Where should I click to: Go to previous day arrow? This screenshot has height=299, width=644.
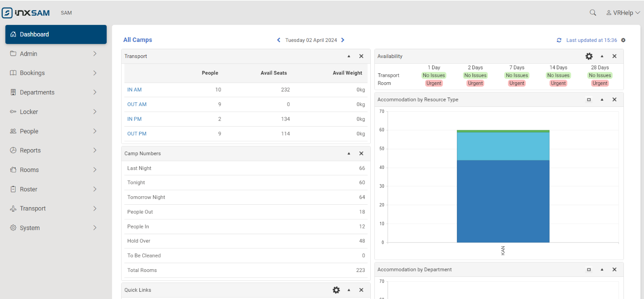click(x=279, y=40)
